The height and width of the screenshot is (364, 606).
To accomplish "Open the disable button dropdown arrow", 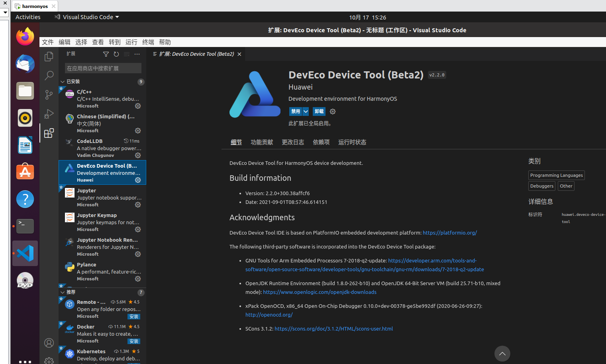I will point(306,112).
